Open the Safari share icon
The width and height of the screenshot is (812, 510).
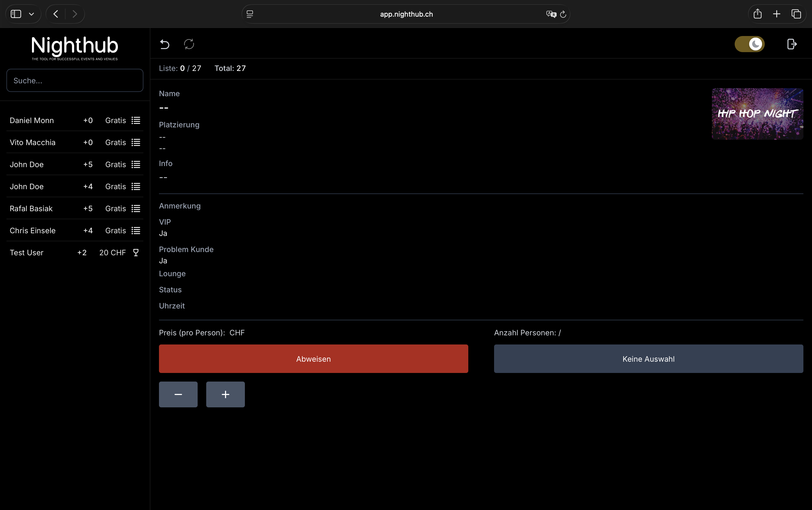tap(758, 14)
